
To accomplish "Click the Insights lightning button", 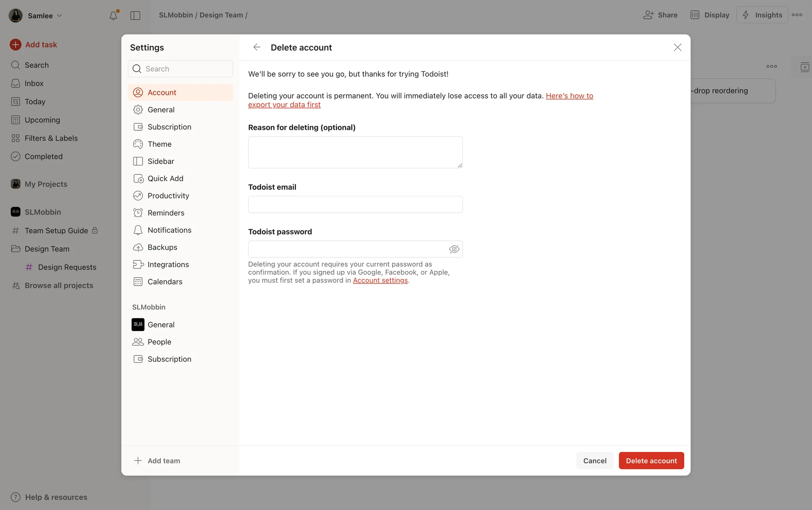I will pyautogui.click(x=762, y=15).
